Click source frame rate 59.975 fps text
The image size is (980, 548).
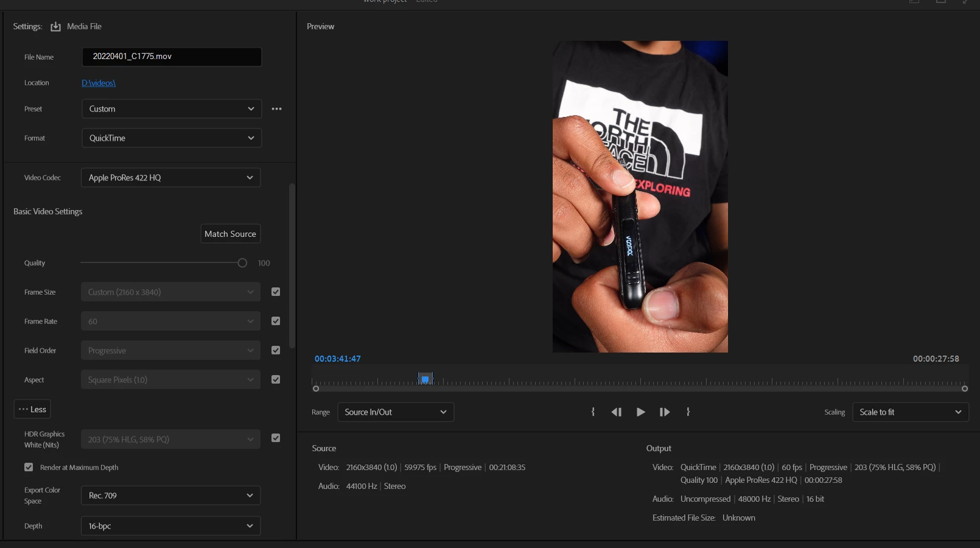(421, 467)
